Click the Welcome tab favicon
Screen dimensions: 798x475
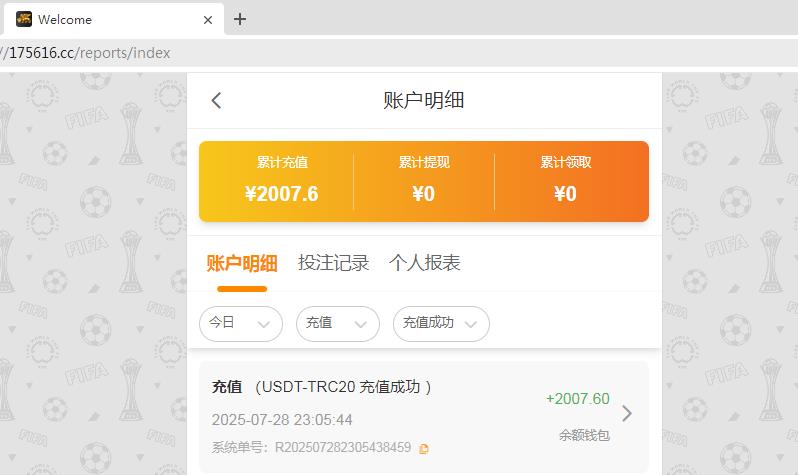coord(24,19)
